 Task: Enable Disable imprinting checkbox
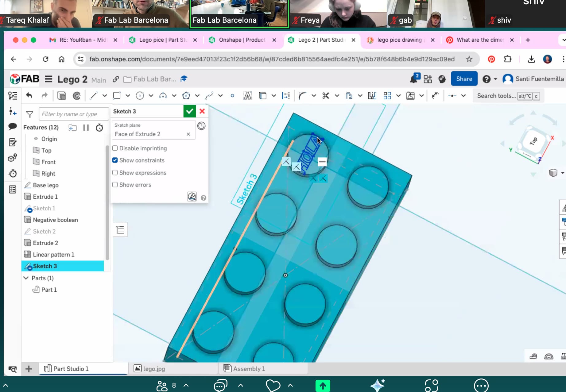coord(115,148)
